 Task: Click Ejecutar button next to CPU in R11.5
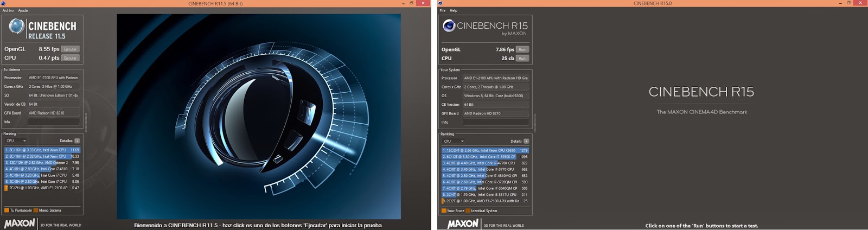tap(71, 58)
